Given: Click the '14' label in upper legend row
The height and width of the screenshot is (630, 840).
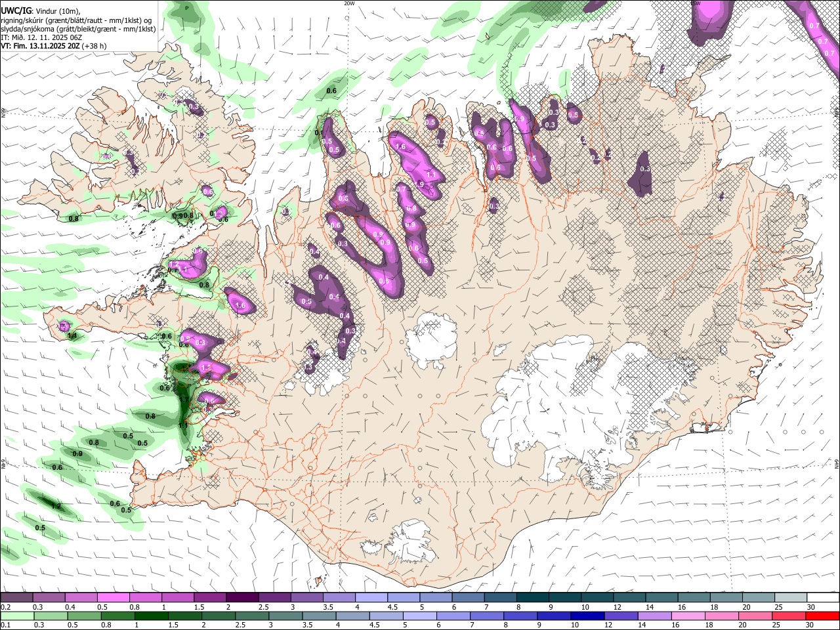Looking at the screenshot, I should [x=649, y=607].
